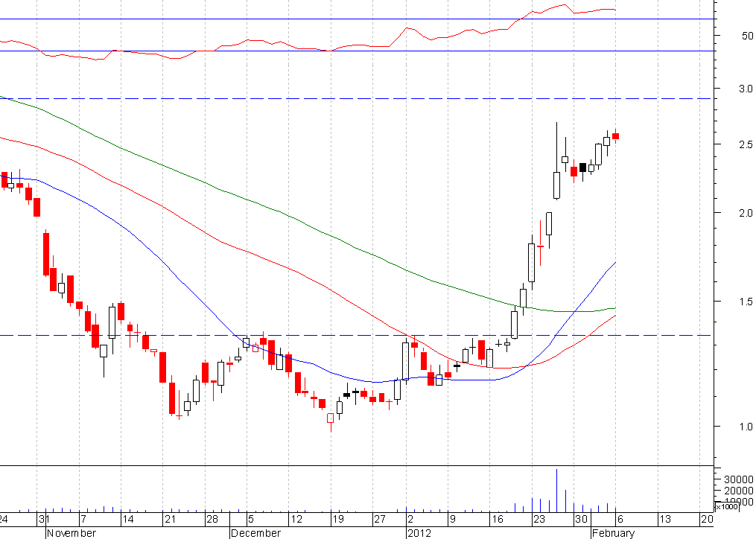
Task: Select the January 23 date label
Action: tap(539, 519)
